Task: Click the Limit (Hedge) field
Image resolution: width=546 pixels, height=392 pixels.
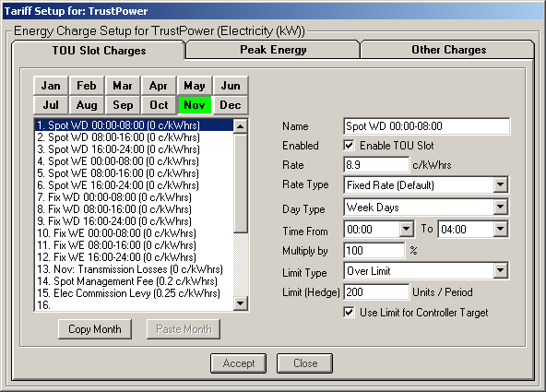Action: (376, 291)
